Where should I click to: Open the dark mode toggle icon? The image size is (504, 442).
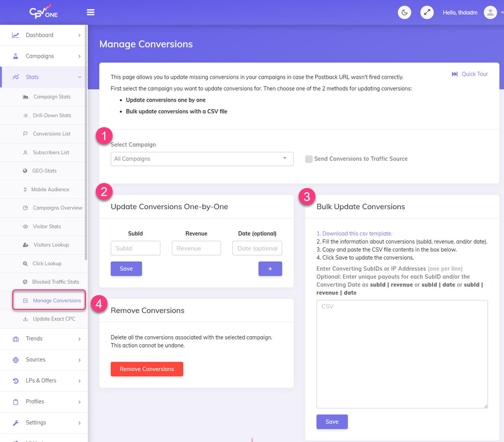pos(404,12)
